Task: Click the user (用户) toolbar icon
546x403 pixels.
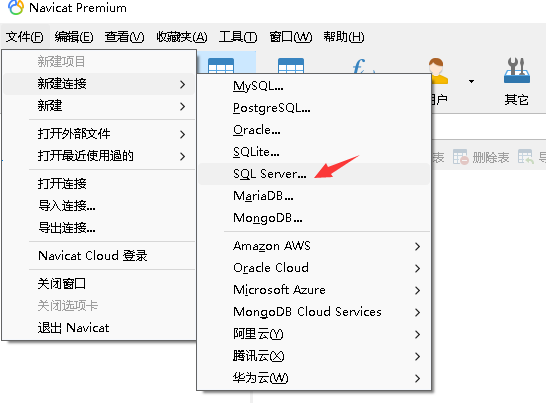Action: click(437, 71)
